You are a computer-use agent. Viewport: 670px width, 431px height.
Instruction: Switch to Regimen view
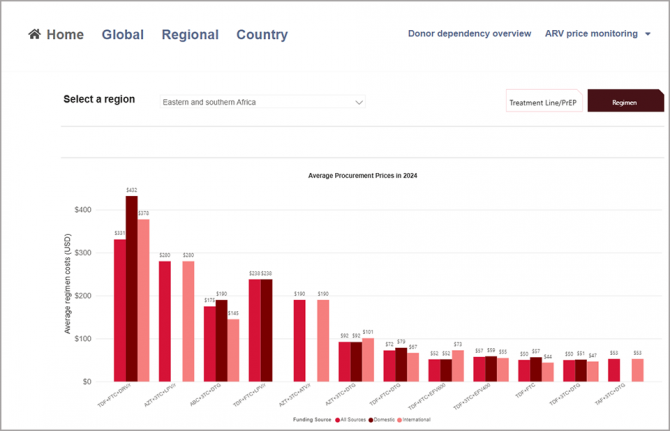(625, 102)
